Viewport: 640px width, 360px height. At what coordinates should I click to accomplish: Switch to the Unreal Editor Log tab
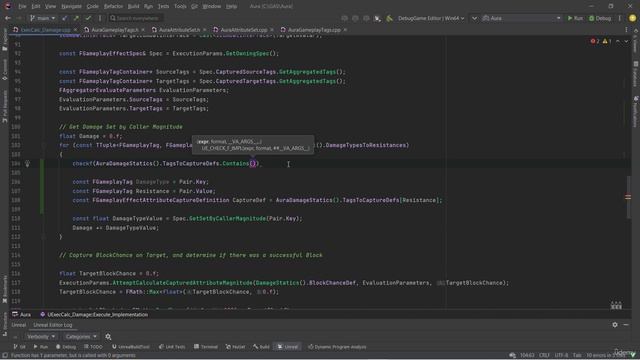pyautogui.click(x=53, y=325)
